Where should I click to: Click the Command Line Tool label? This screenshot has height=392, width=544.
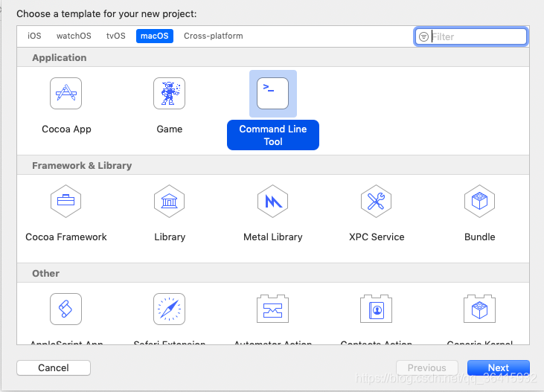(x=273, y=135)
